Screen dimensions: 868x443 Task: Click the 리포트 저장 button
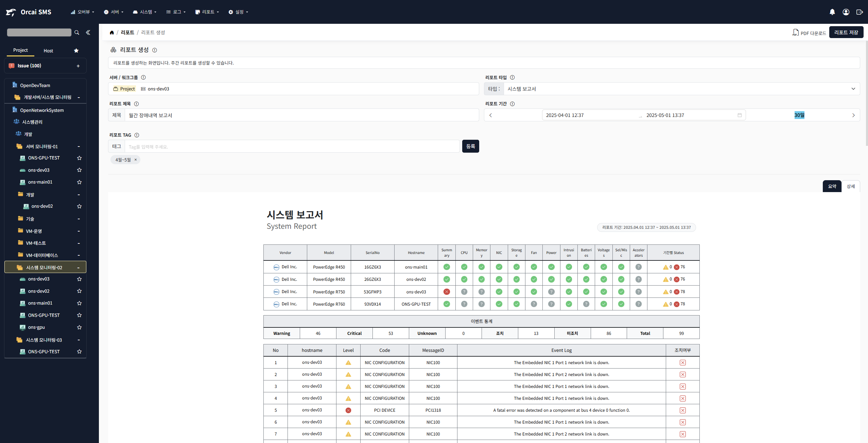(x=846, y=32)
